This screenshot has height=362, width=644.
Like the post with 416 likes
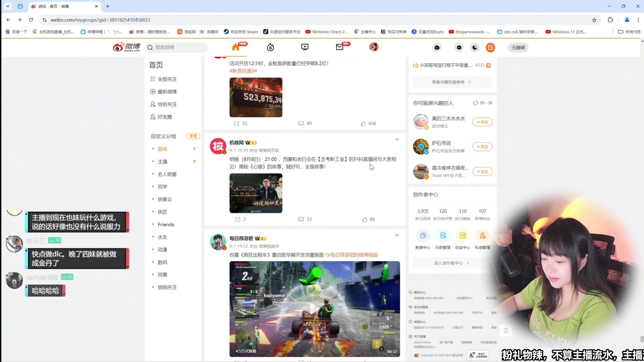[x=368, y=123]
